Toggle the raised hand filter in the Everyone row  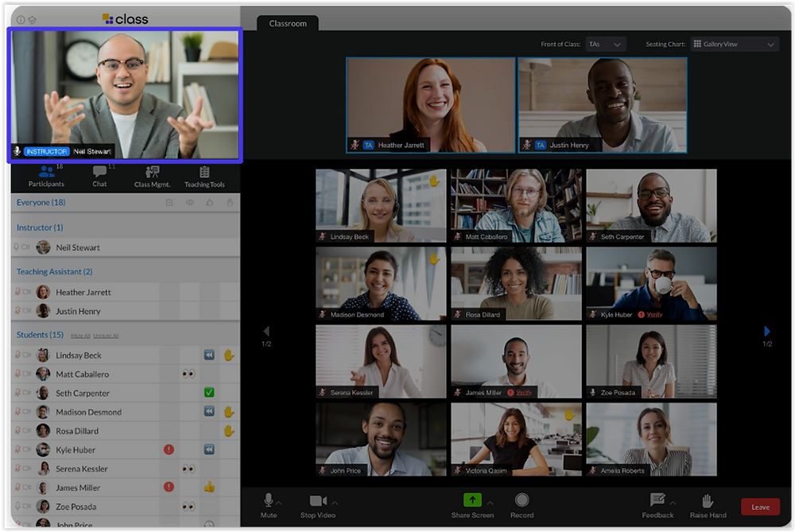(x=230, y=202)
